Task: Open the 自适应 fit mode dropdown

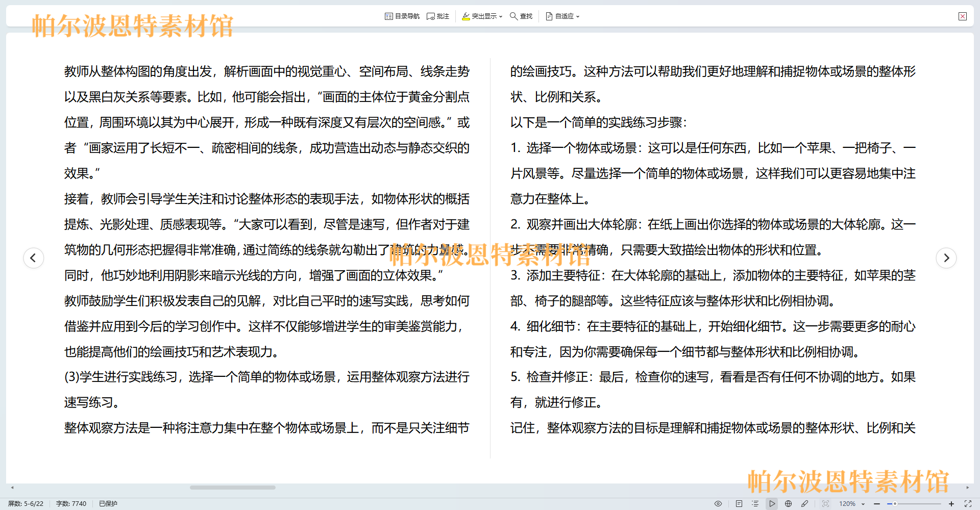Action: tap(562, 16)
